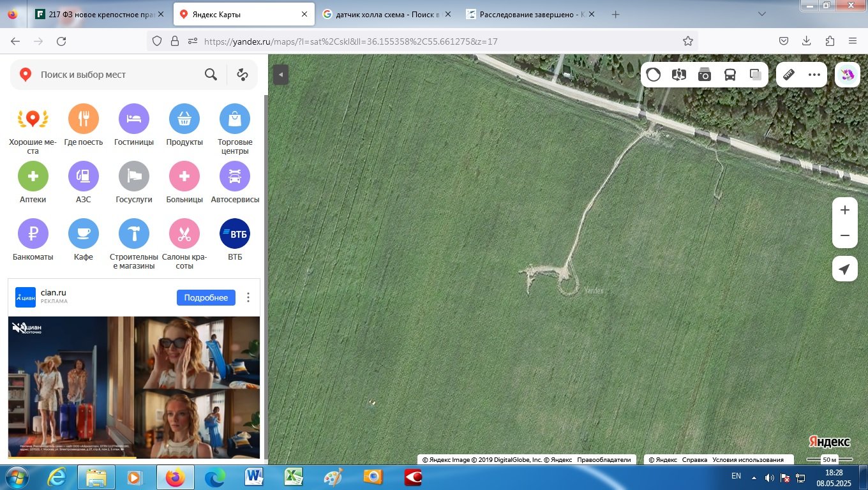Click the Поиск и выбор мест search field

(x=118, y=75)
